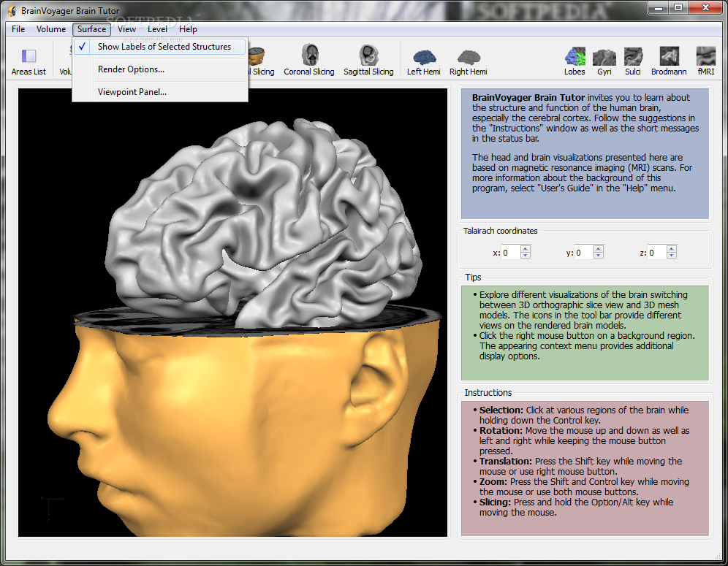Increase Talairach x coordinate
This screenshot has height=566, width=728.
pyautogui.click(x=525, y=249)
